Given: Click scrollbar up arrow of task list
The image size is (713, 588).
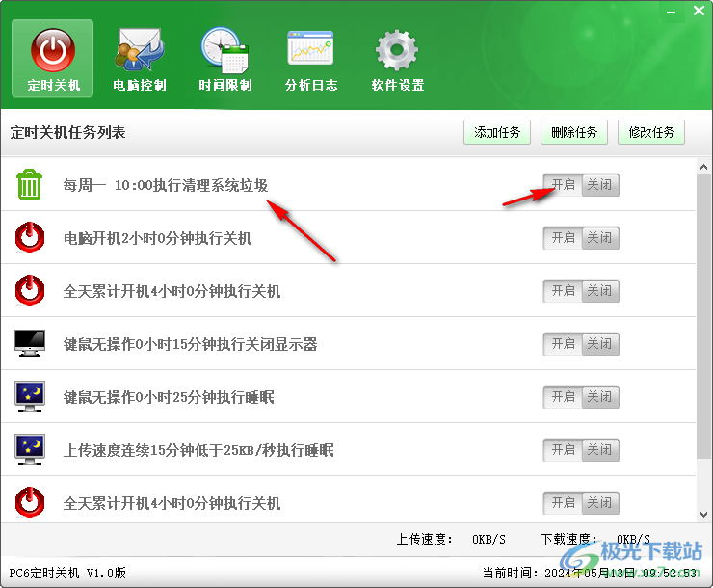Looking at the screenshot, I should point(704,167).
